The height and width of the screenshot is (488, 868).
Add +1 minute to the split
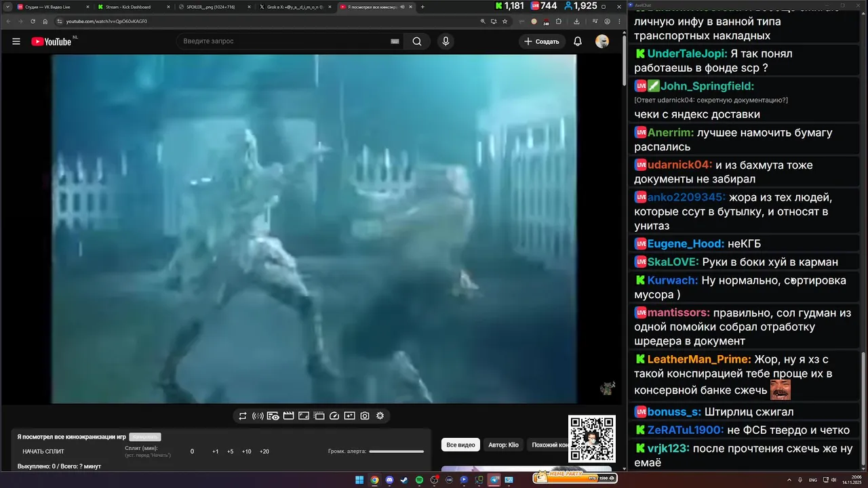215,451
